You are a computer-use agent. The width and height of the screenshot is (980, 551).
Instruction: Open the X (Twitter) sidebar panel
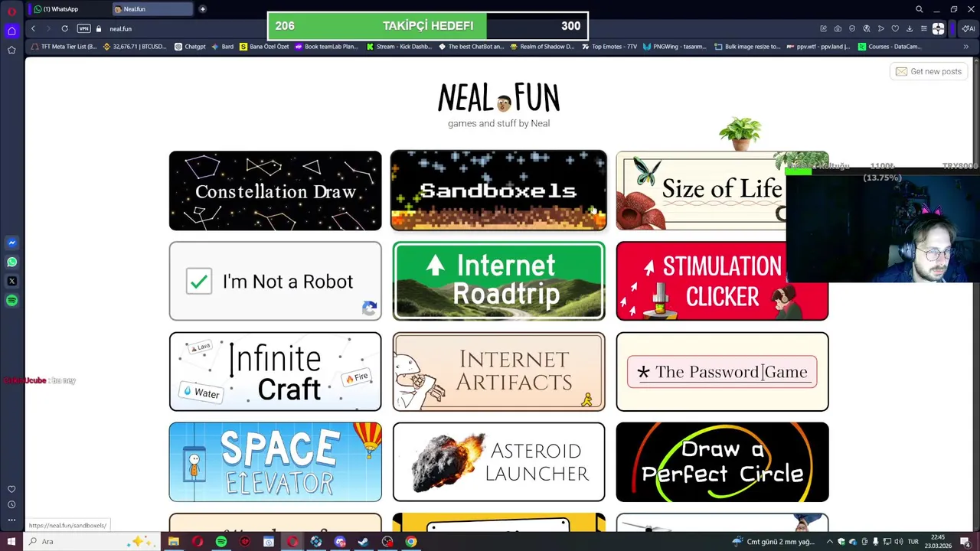click(11, 281)
